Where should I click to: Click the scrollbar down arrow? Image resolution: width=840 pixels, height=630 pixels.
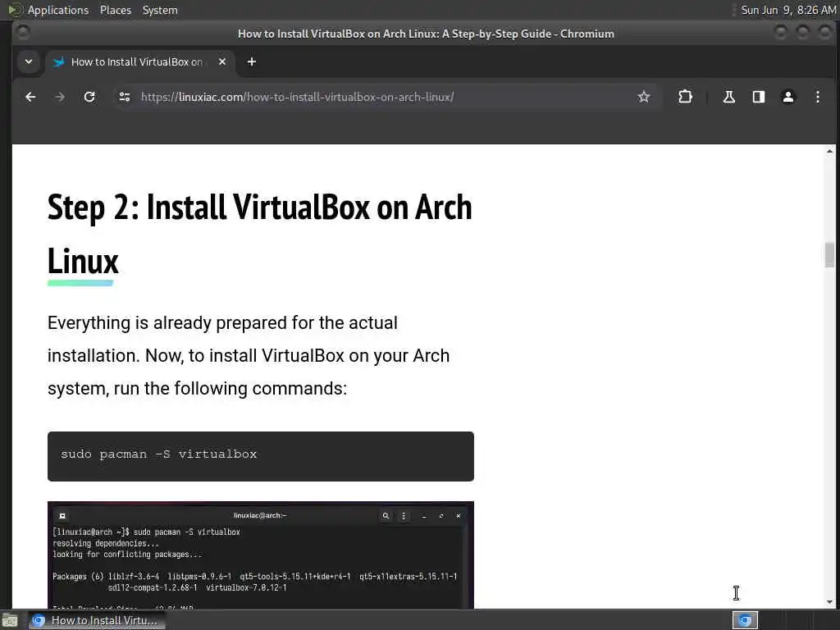[x=830, y=602]
